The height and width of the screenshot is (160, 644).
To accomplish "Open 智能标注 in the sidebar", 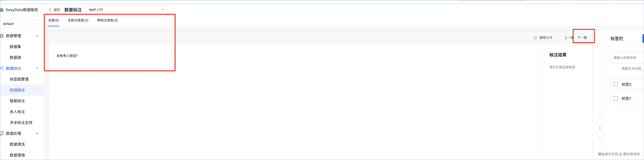I will pos(17,101).
